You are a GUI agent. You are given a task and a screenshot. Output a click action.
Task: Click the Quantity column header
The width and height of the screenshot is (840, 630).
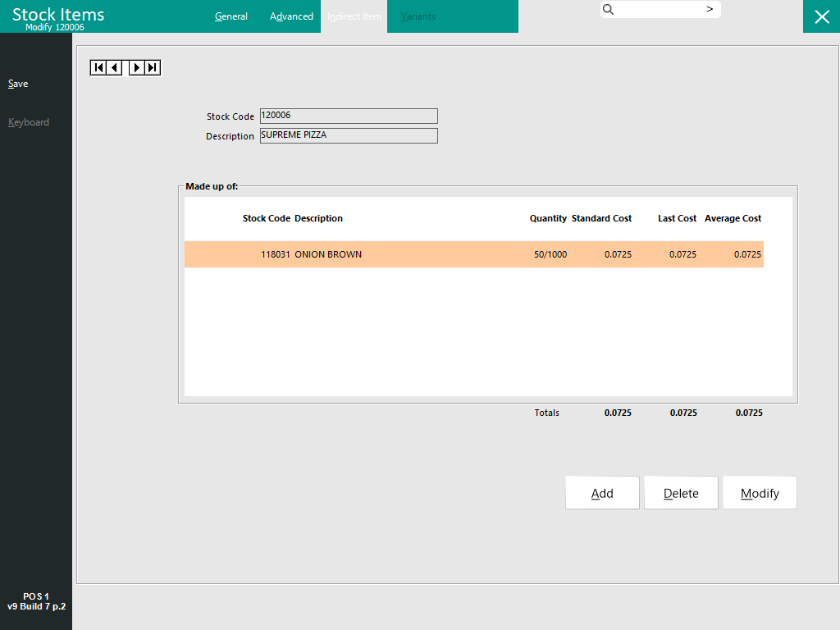(548, 218)
